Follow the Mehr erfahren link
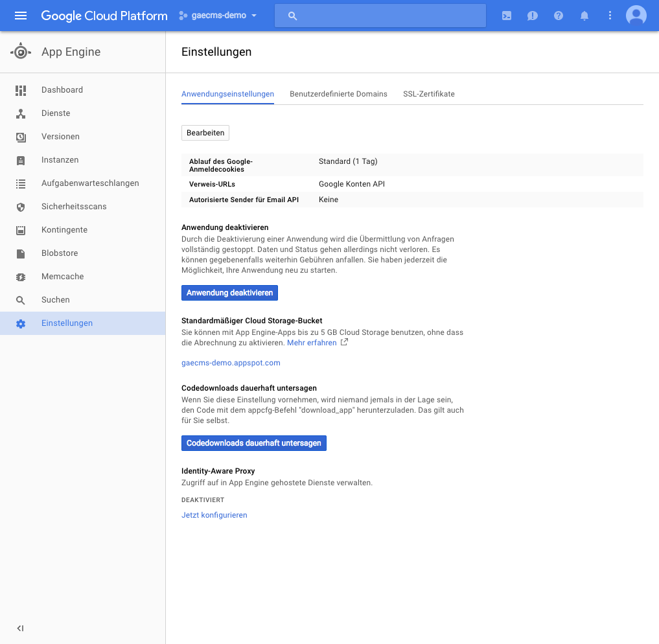The height and width of the screenshot is (644, 659). point(312,343)
